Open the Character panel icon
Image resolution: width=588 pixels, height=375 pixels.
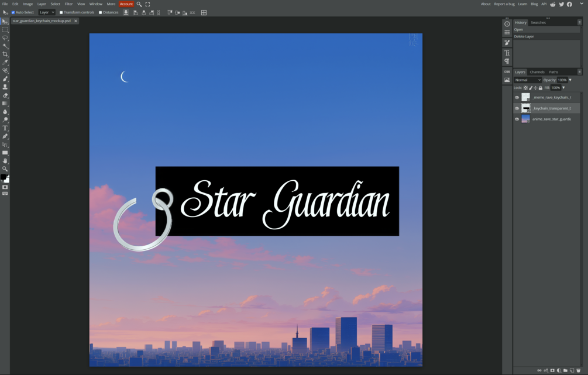pyautogui.click(x=507, y=53)
